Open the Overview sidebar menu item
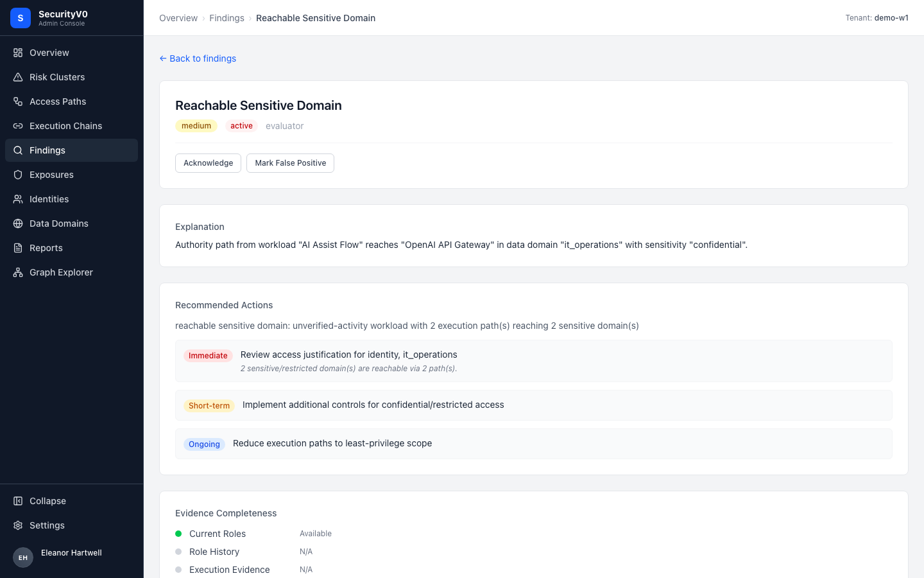This screenshot has height=578, width=924. (71, 53)
